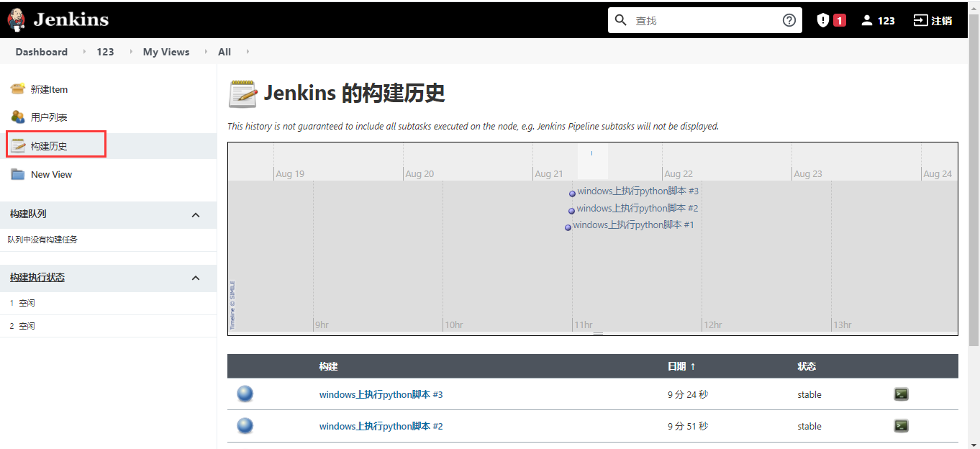This screenshot has width=980, height=449.
Task: Click the 注销 logout button
Action: [933, 20]
